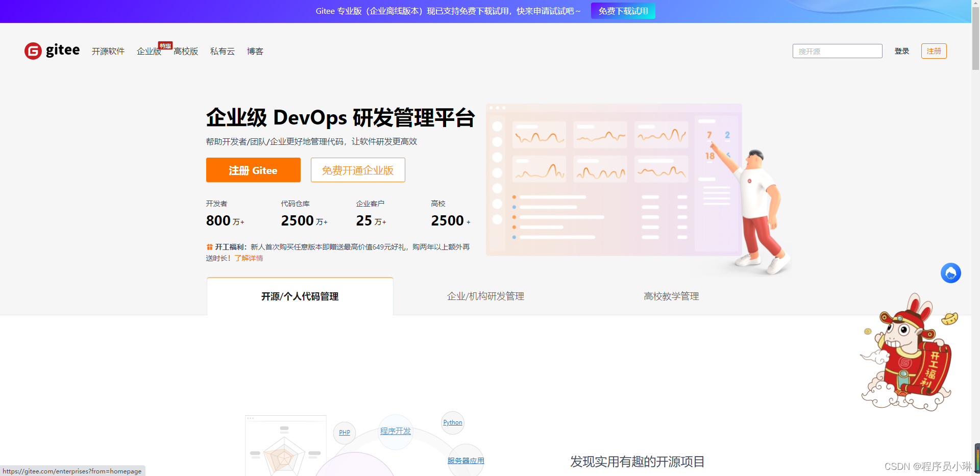The width and height of the screenshot is (980, 476).
Task: Click the 企业级 DevOps 研发管理平台 heading
Action: pyautogui.click(x=340, y=117)
